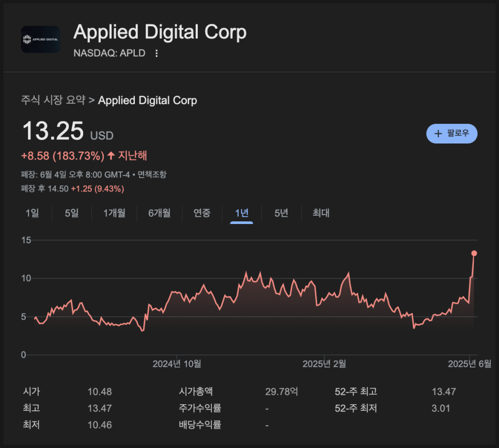Click the 최저 value 10.46
The image size is (499, 448).
pos(100,425)
